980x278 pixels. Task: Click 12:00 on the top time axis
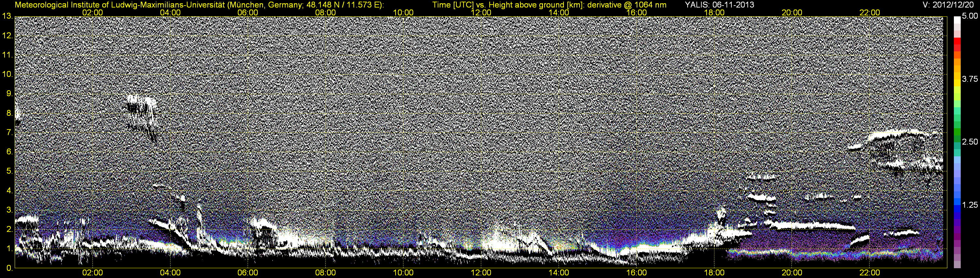[481, 12]
